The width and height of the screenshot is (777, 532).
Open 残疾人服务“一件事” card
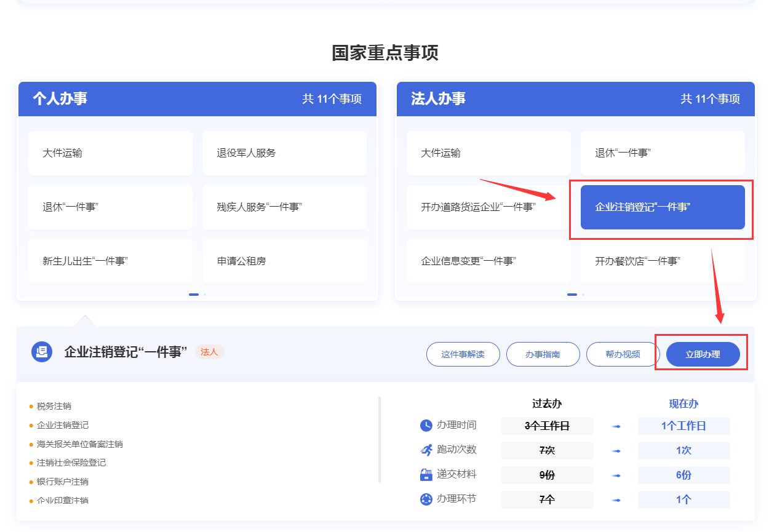(284, 207)
